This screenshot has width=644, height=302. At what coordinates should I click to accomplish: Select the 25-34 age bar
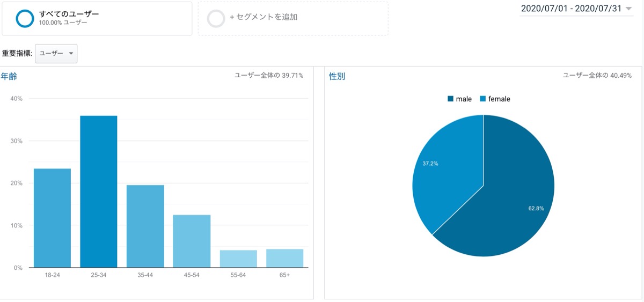point(99,191)
